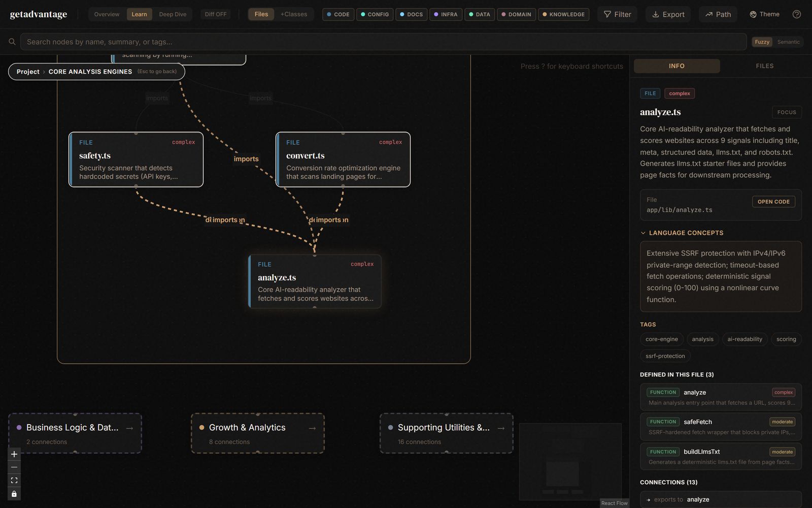Click the getadvantage logo
This screenshot has width=812, height=508.
[39, 14]
